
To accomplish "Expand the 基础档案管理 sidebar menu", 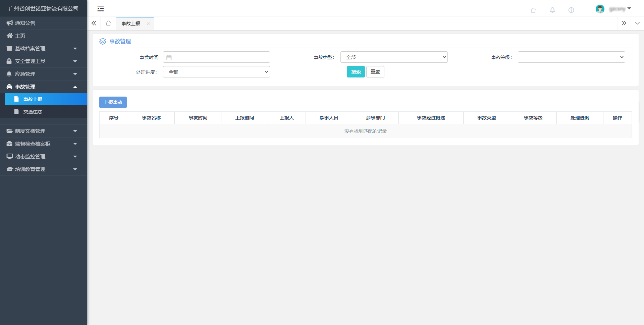I will [x=44, y=49].
